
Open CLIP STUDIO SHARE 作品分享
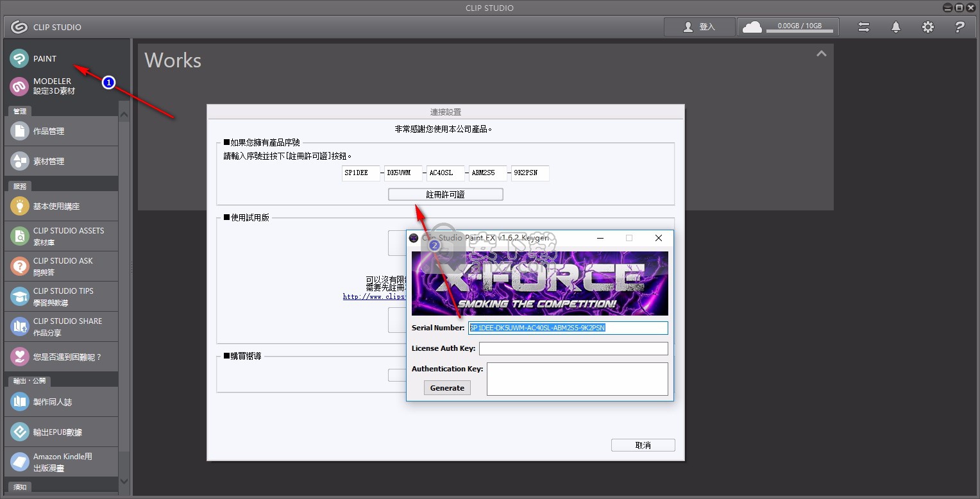61,326
